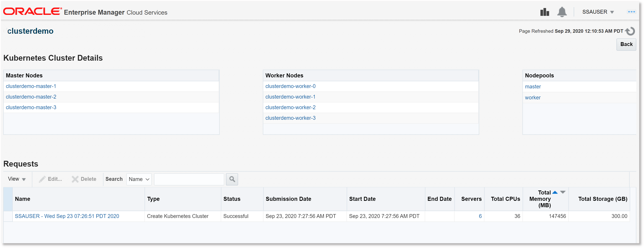Click the Oracle logo
644x248 pixels.
(x=32, y=11)
